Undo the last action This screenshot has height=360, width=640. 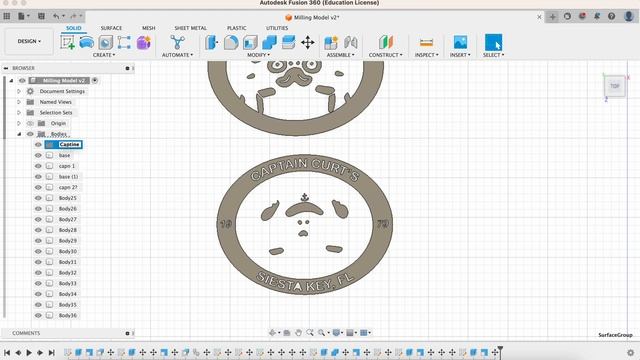pos(56,16)
